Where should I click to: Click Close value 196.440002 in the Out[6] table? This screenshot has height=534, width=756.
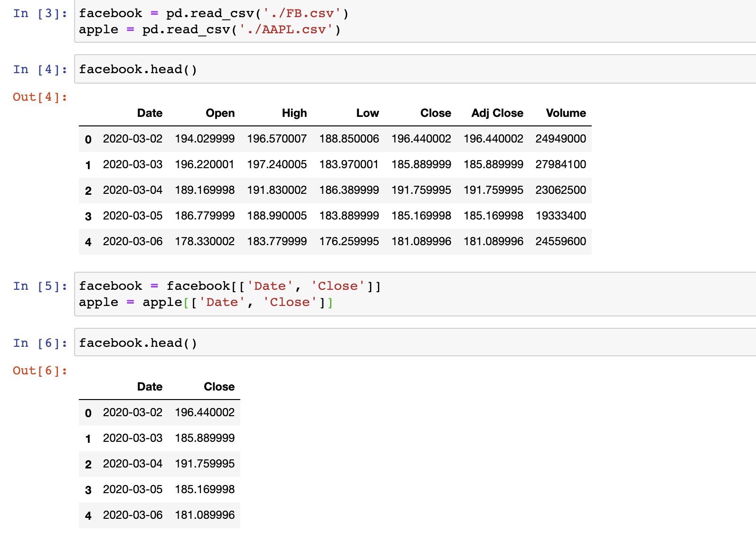point(205,412)
